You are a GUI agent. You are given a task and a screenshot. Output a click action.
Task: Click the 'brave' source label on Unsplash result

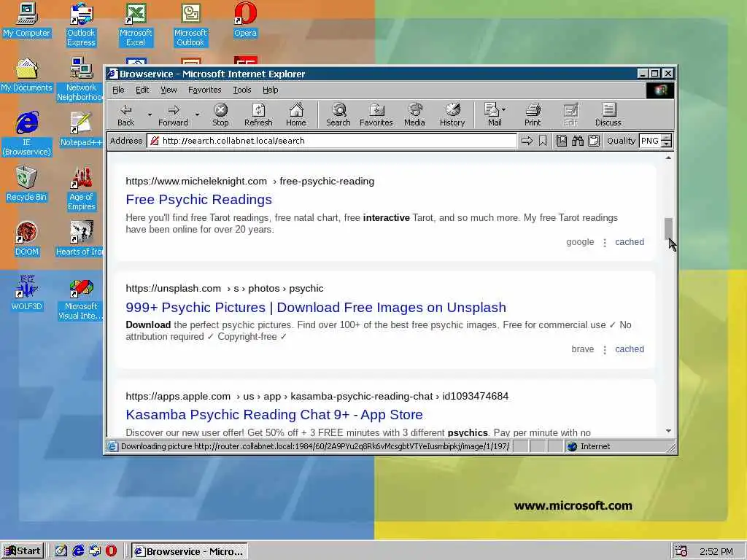pos(583,349)
